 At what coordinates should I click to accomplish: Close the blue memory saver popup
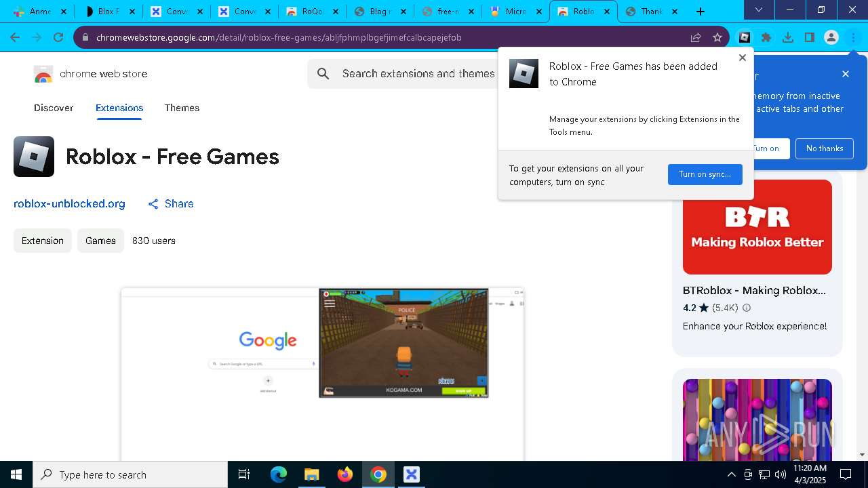point(846,74)
